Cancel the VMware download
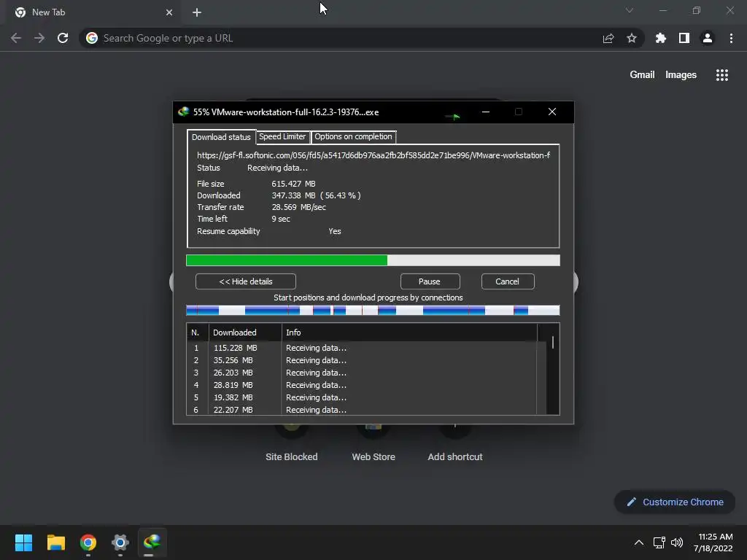 point(508,281)
